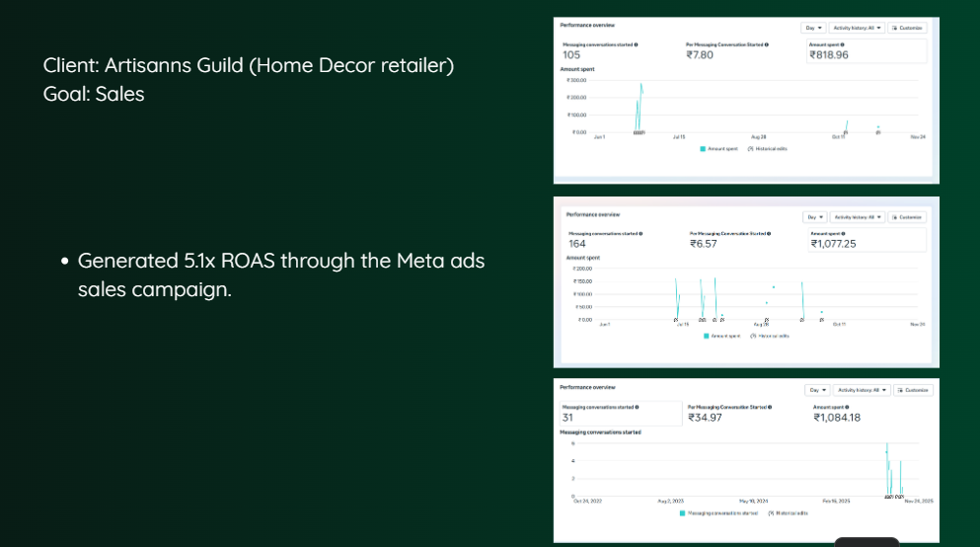
Task: Select the 31 Messaging conversations started metric card
Action: click(619, 414)
